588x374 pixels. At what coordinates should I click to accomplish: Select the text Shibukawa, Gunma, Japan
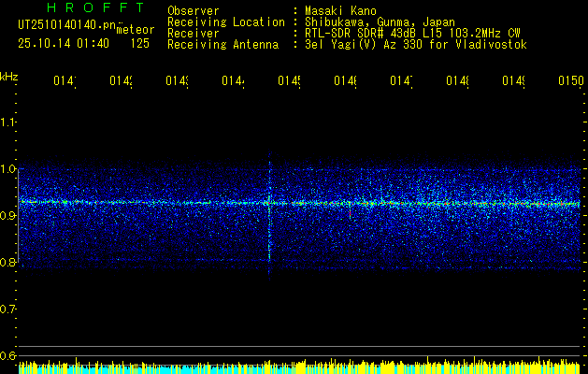pyautogui.click(x=380, y=22)
